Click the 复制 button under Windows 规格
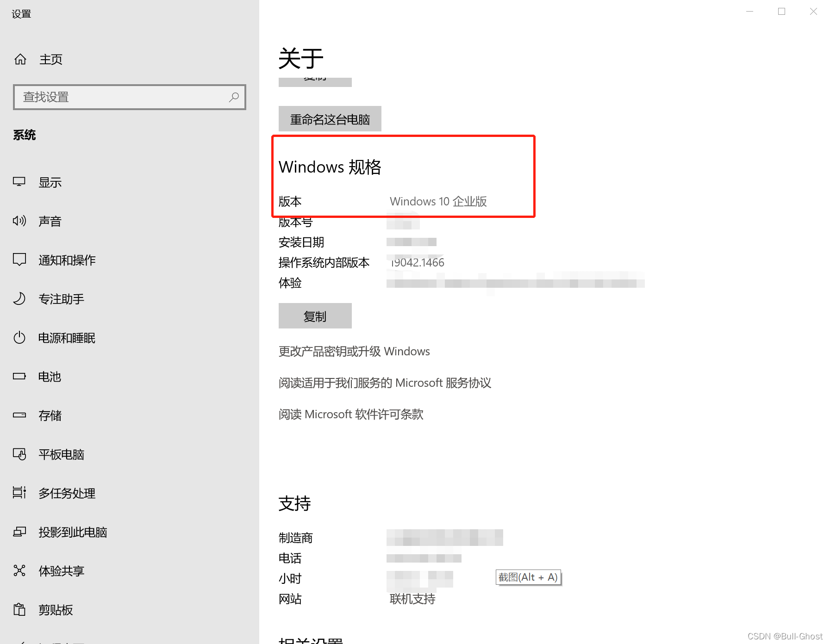The image size is (830, 644). (x=315, y=316)
